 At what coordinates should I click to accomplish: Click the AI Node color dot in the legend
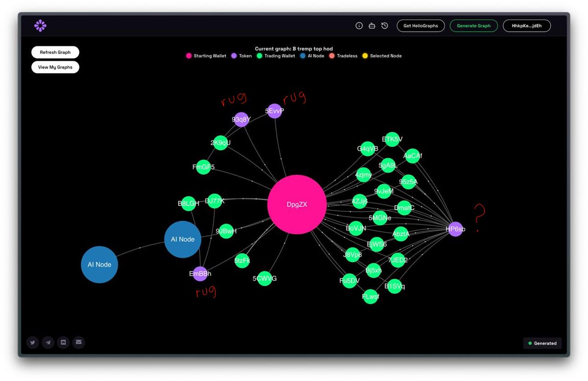[302, 56]
